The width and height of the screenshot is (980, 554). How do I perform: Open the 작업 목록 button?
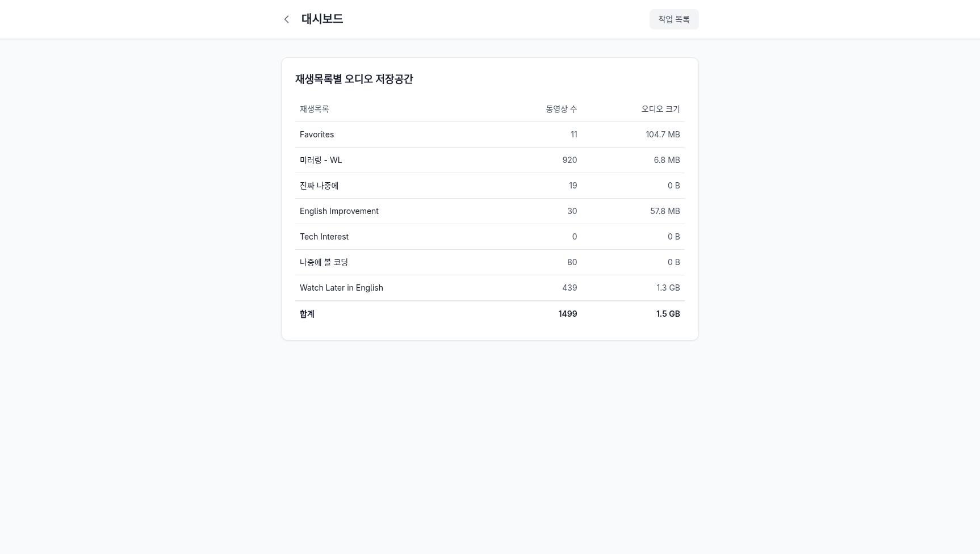click(x=674, y=19)
